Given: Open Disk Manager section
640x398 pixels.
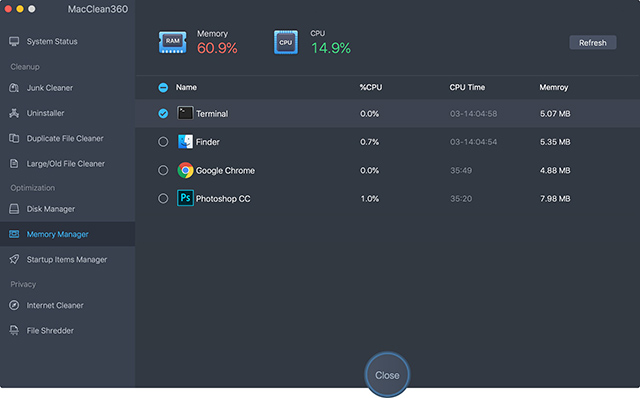Looking at the screenshot, I should coord(67,209).
